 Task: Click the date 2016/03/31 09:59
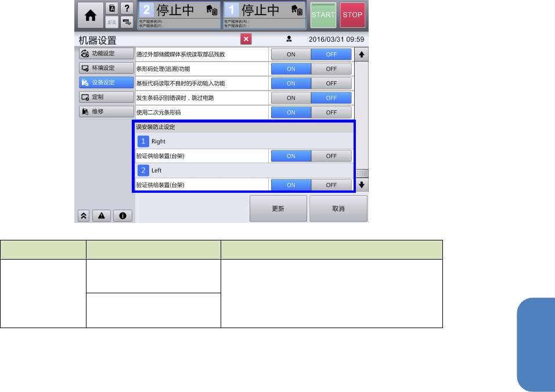coord(336,39)
